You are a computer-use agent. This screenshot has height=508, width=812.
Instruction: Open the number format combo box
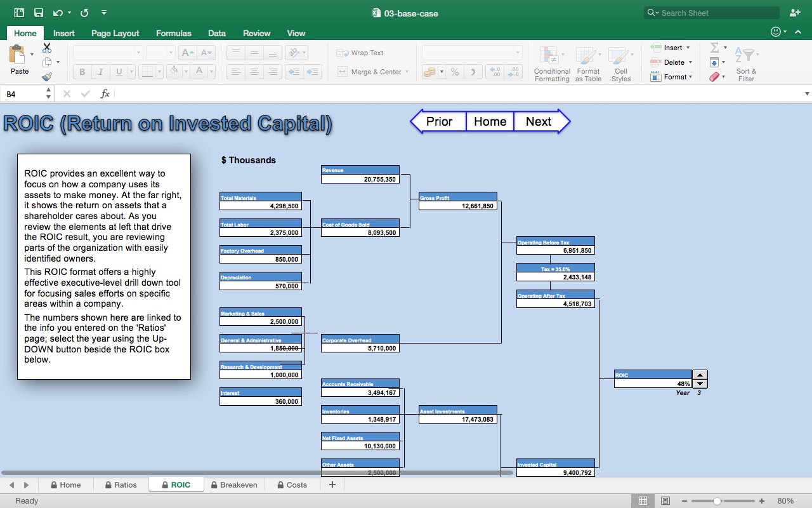pyautogui.click(x=472, y=53)
